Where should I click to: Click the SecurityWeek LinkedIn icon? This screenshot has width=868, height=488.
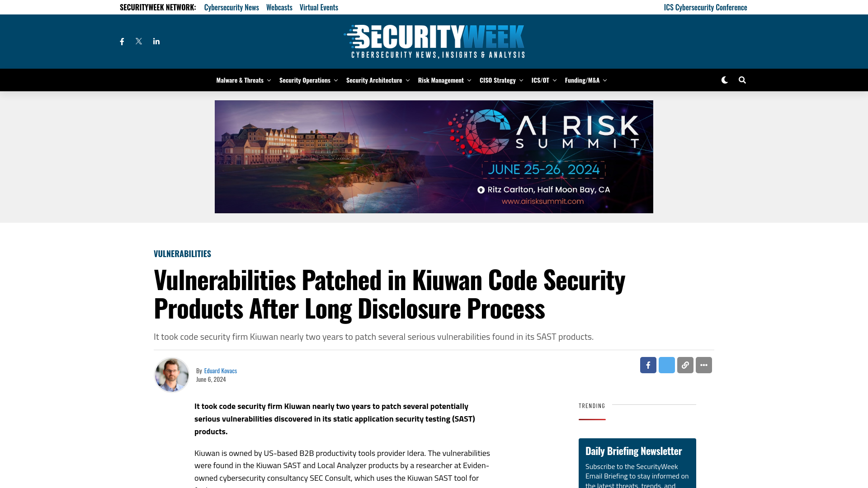pyautogui.click(x=156, y=41)
